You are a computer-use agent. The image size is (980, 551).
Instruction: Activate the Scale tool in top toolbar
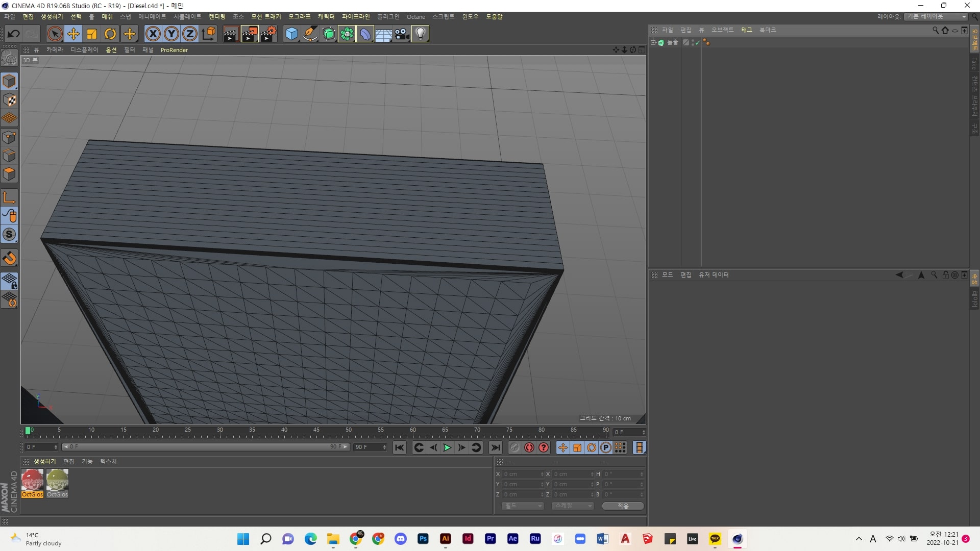[92, 34]
